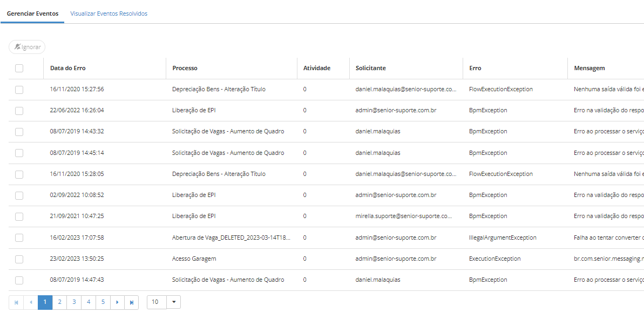Go to the next page of results
This screenshot has height=319, width=644.
(117, 302)
